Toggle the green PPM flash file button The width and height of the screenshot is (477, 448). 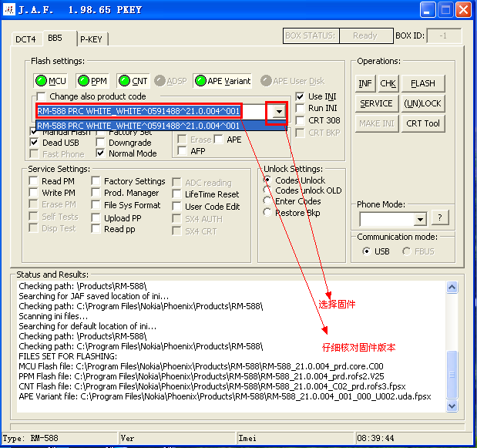(92, 81)
